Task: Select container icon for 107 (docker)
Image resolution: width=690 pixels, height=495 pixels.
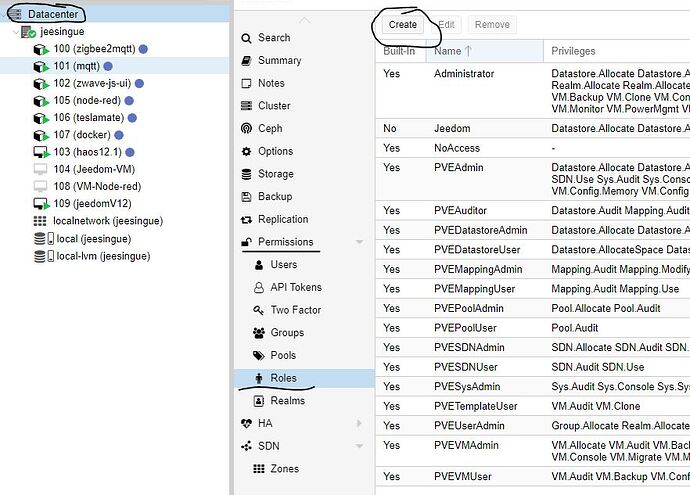Action: pyautogui.click(x=41, y=135)
